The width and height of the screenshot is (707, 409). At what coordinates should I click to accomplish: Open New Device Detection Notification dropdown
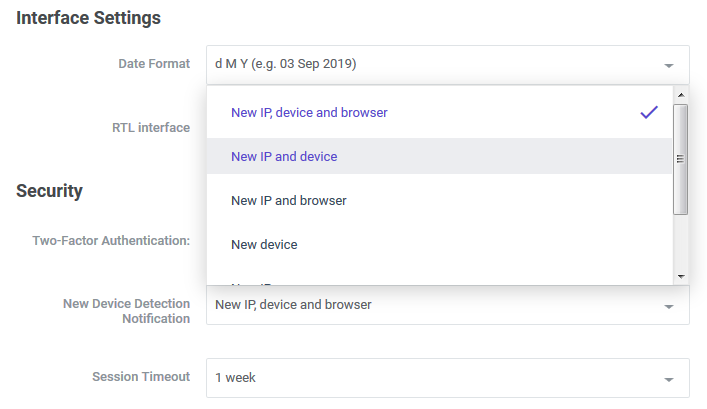tap(448, 305)
